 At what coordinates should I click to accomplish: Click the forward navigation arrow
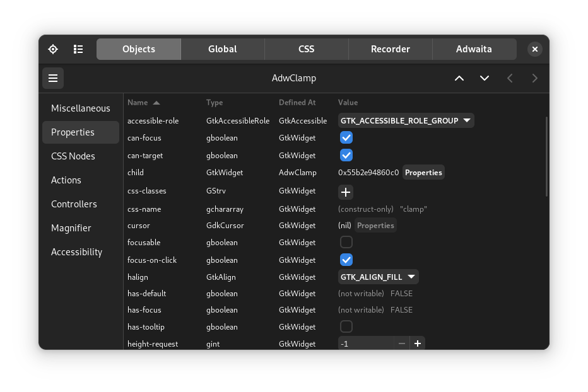(534, 78)
